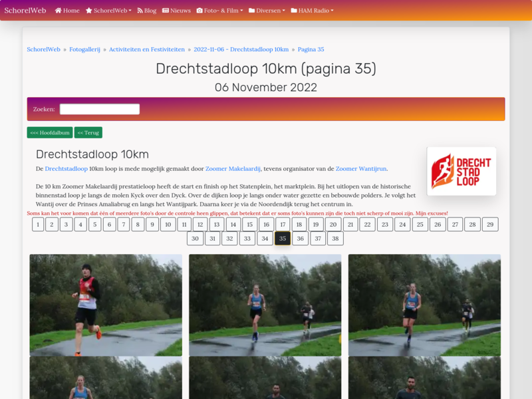The height and width of the screenshot is (399, 532).
Task: Go to gallery page 13
Action: [217, 224]
